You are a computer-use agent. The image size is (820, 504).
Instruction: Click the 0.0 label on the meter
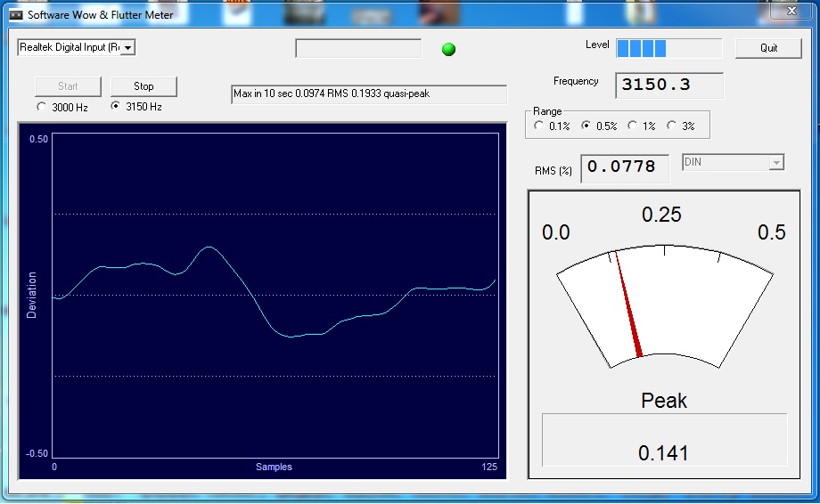coord(555,232)
